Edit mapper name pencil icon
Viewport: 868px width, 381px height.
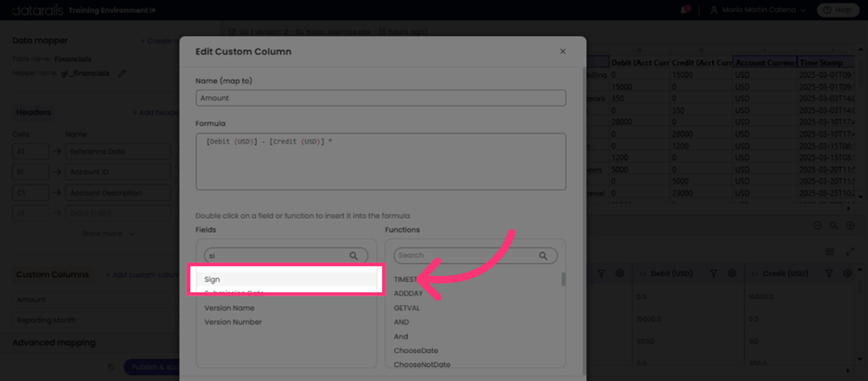coord(122,73)
